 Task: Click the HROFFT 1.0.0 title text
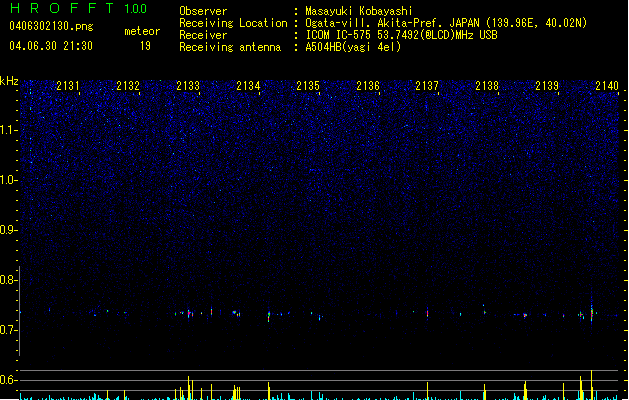(x=79, y=8)
